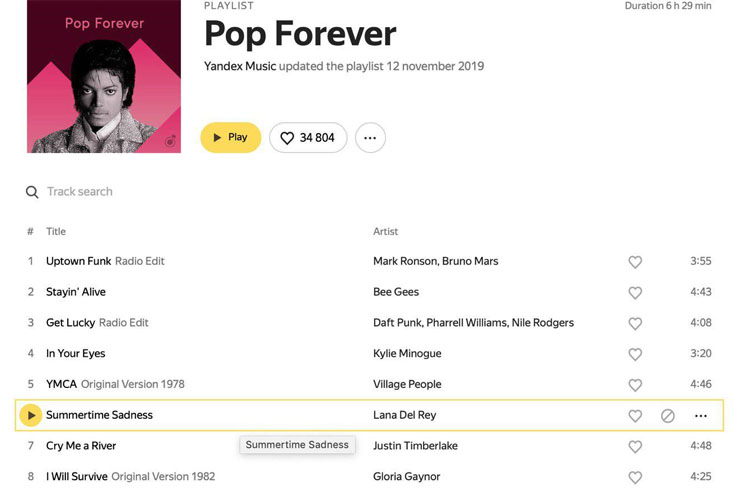Click the Bee Gees artist link
The width and height of the screenshot is (744, 500).
(x=396, y=292)
